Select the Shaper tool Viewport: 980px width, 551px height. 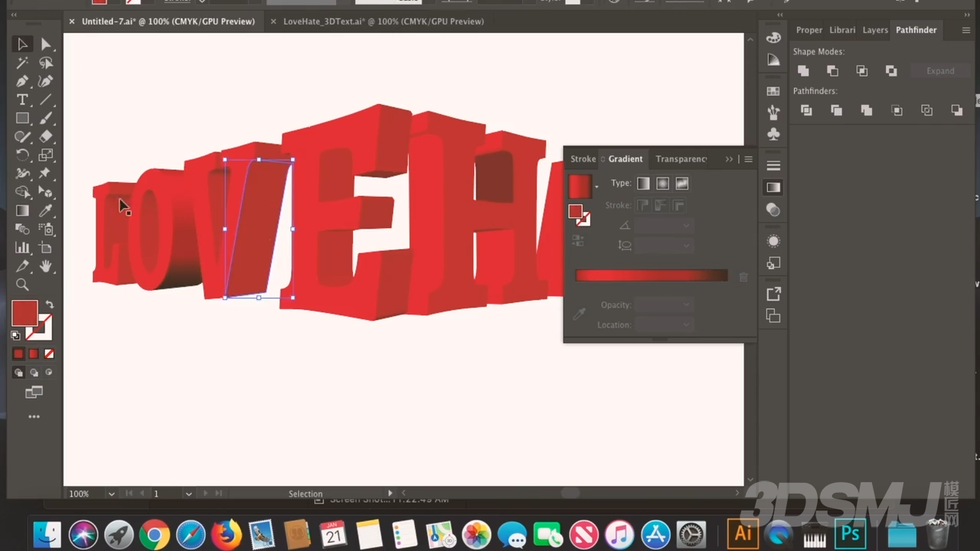tap(22, 137)
